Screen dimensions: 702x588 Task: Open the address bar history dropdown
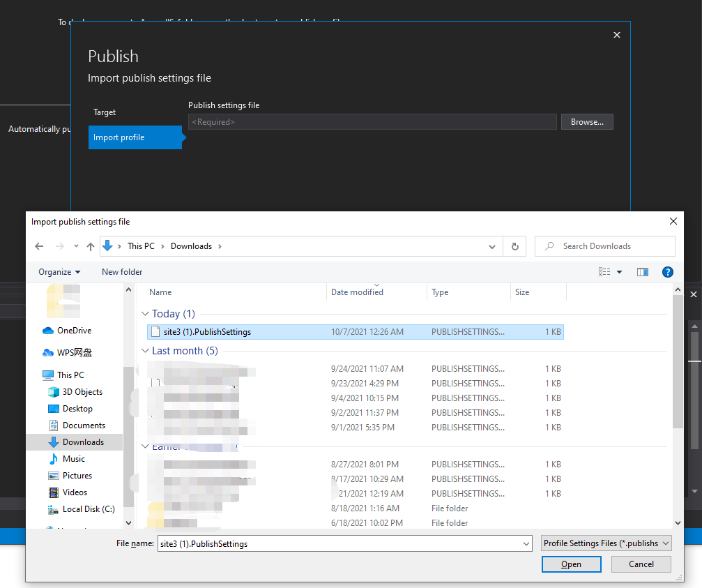(x=491, y=246)
